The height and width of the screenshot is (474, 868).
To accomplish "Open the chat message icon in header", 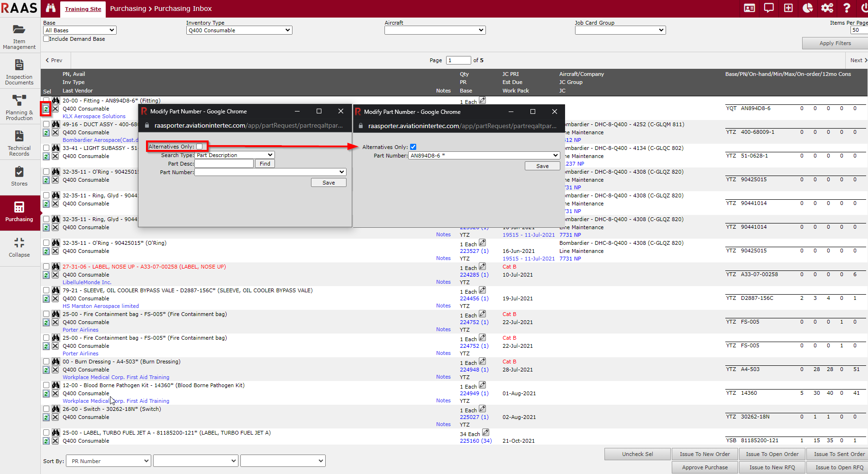I will [769, 8].
